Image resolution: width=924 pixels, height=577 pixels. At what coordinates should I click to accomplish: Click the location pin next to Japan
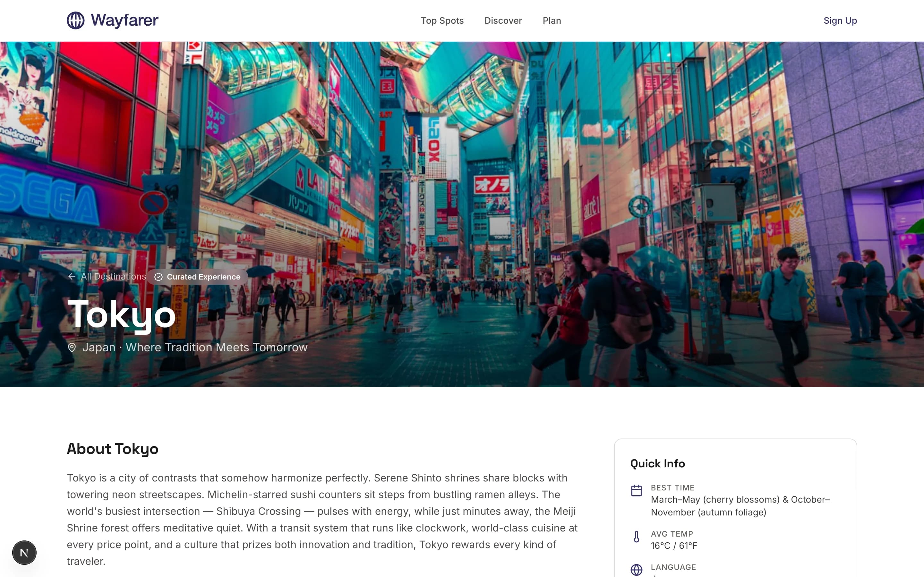pos(72,348)
